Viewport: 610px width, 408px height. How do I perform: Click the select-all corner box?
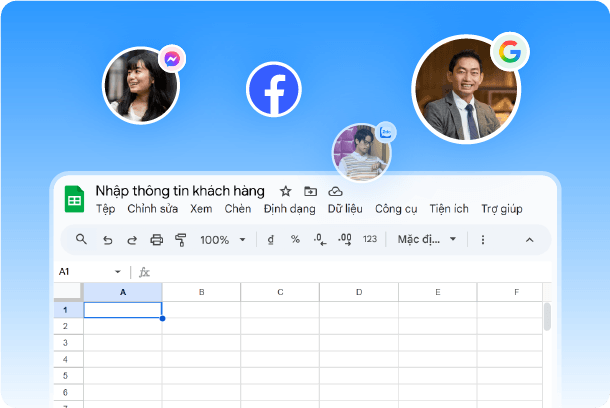point(68,292)
